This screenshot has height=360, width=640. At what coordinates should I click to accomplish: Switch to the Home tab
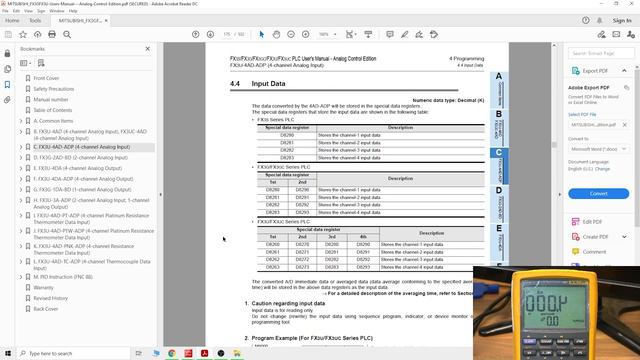[x=12, y=20]
